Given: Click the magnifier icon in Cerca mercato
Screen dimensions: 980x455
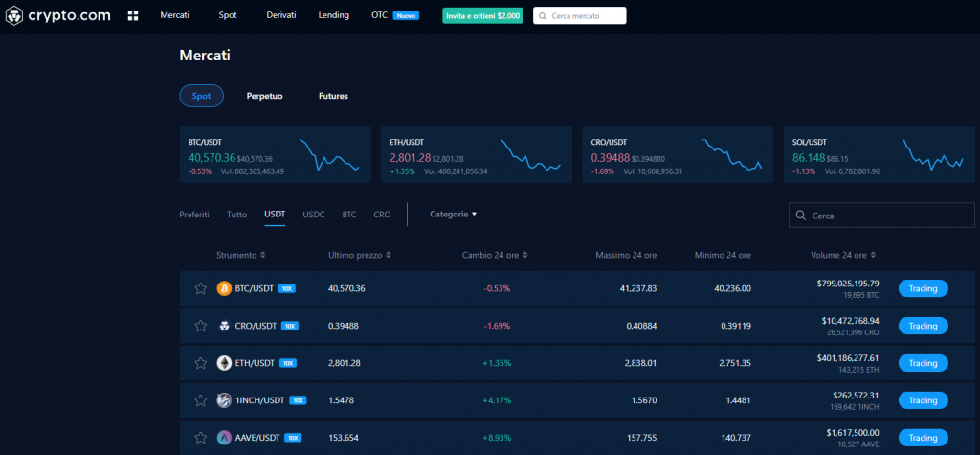Looking at the screenshot, I should 543,16.
